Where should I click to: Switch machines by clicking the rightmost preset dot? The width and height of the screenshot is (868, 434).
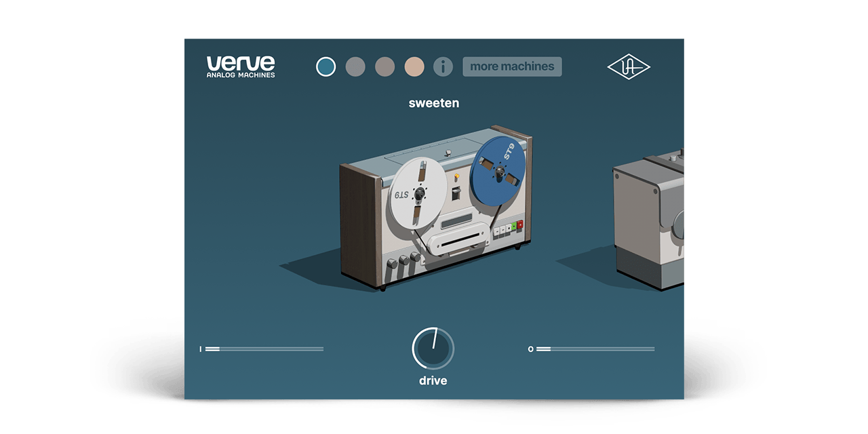tap(414, 66)
